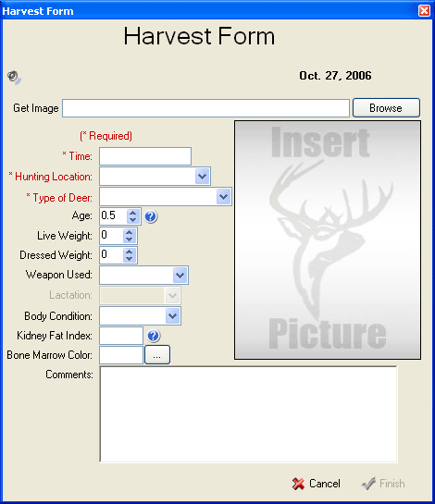Click the Cancel button

point(317,484)
